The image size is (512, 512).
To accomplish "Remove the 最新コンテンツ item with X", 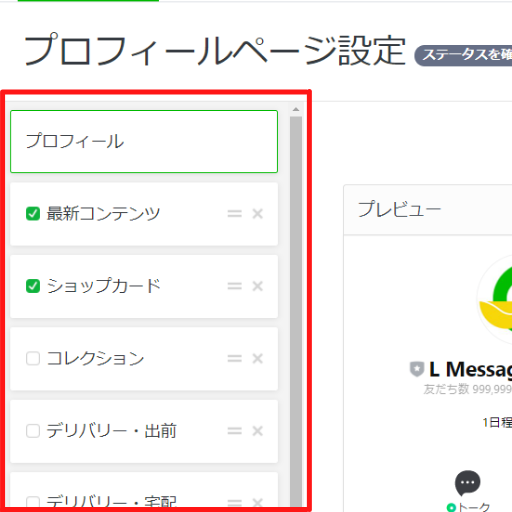I will (x=258, y=213).
